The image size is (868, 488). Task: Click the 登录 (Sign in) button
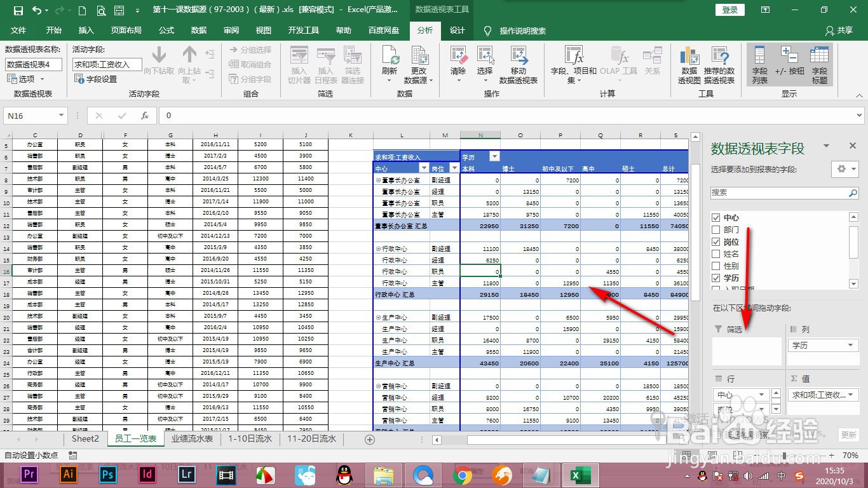[x=730, y=10]
